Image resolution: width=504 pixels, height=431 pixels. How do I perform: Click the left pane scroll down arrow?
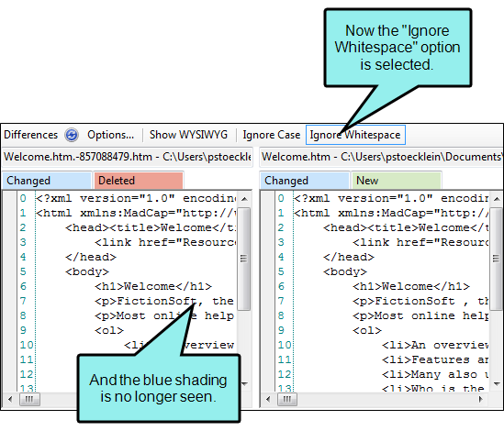click(244, 384)
